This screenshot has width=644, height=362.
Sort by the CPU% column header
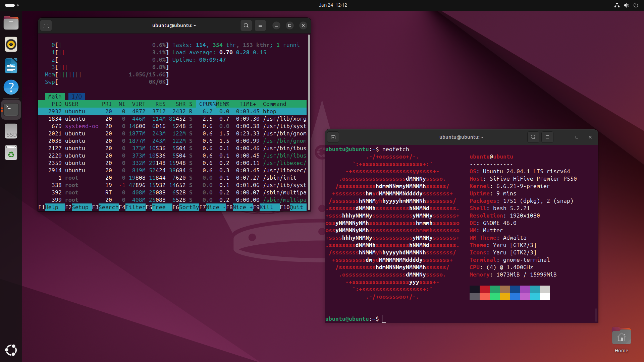pos(206,104)
